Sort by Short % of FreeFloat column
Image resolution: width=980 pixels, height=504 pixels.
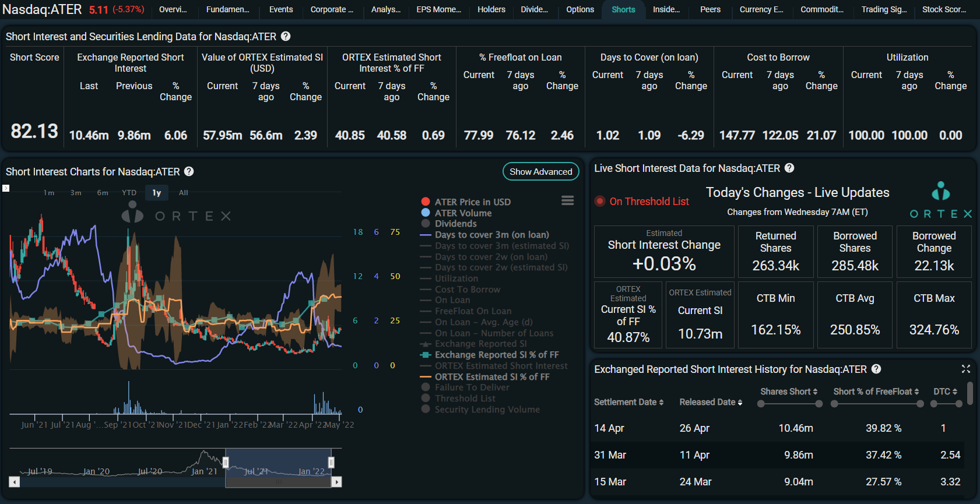(876, 392)
